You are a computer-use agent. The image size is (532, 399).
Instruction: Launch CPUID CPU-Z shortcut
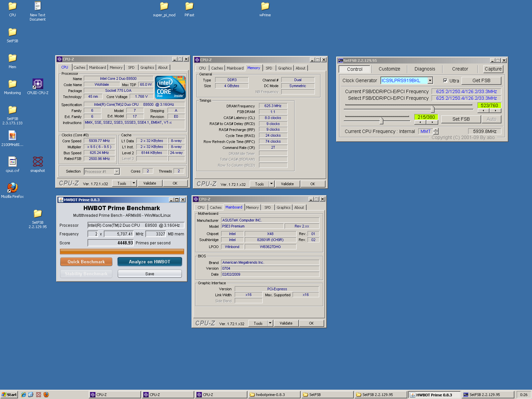click(38, 87)
